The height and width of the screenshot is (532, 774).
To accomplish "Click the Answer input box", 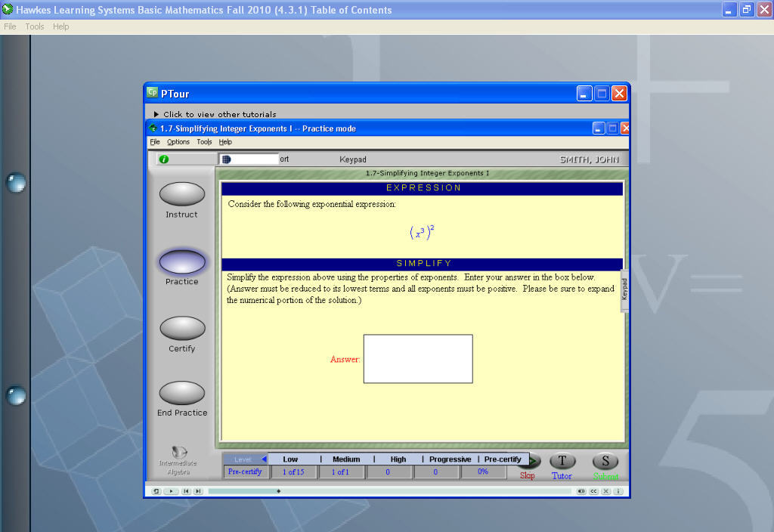I will click(418, 359).
